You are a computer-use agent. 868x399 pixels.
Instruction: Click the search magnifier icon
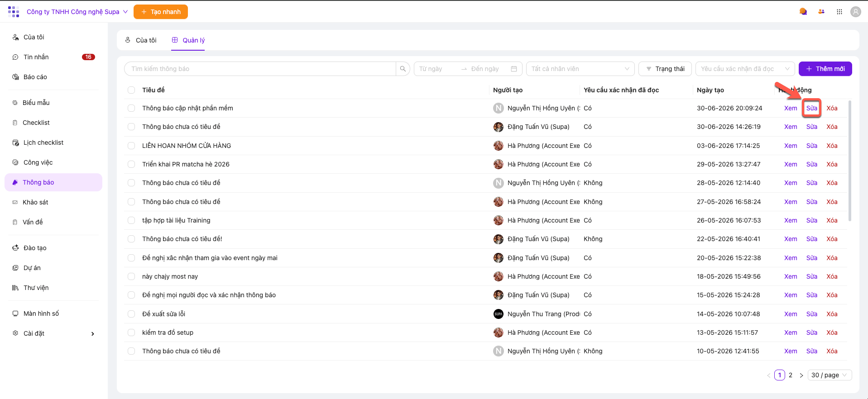(x=403, y=69)
